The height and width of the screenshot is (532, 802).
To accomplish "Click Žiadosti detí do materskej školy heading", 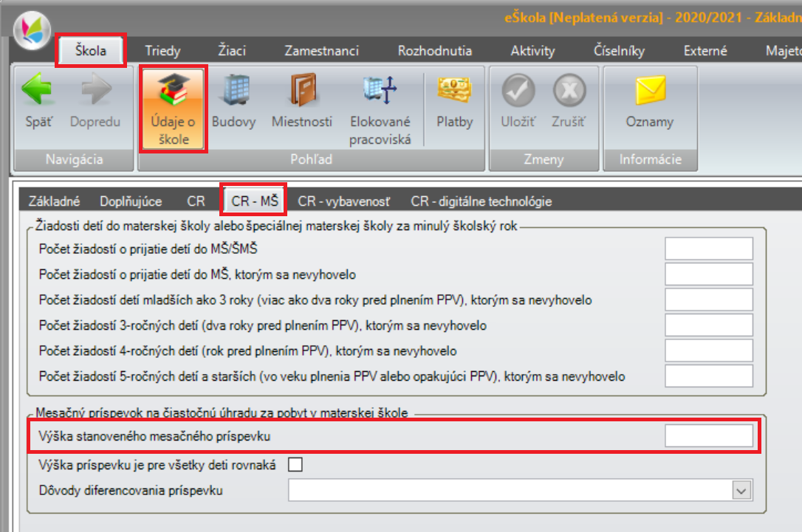I will 276,226.
